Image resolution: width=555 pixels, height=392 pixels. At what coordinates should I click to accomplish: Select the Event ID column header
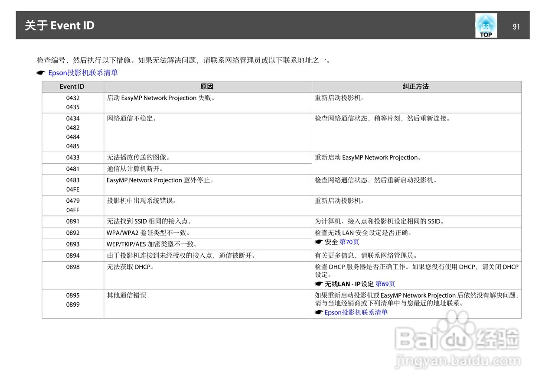[72, 87]
